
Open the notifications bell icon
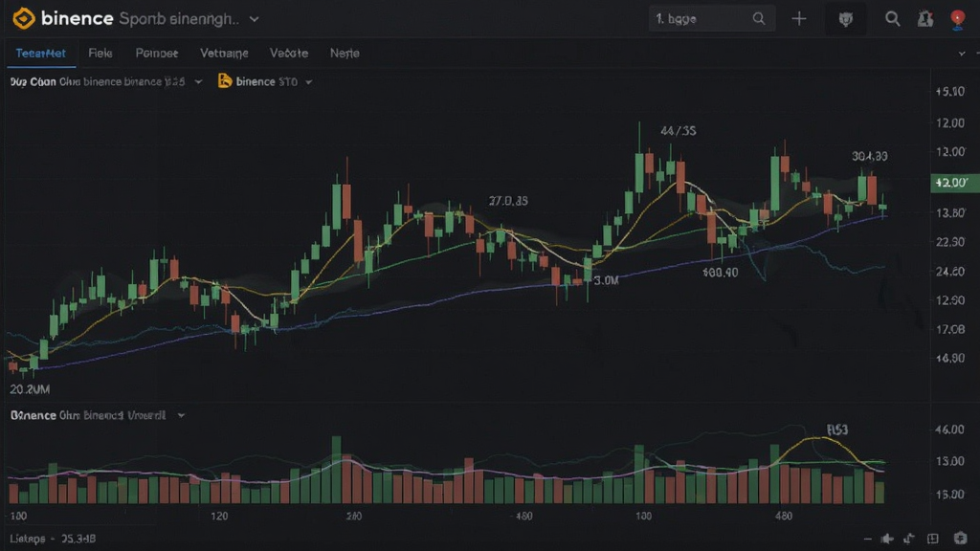925,19
